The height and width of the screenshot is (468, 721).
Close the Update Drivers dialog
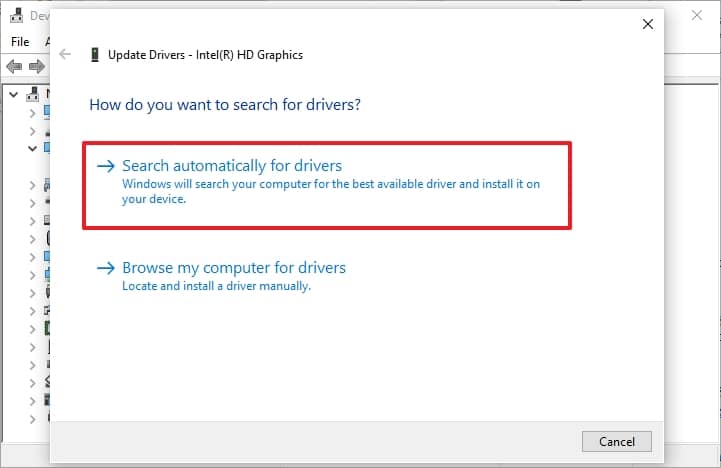coord(647,24)
